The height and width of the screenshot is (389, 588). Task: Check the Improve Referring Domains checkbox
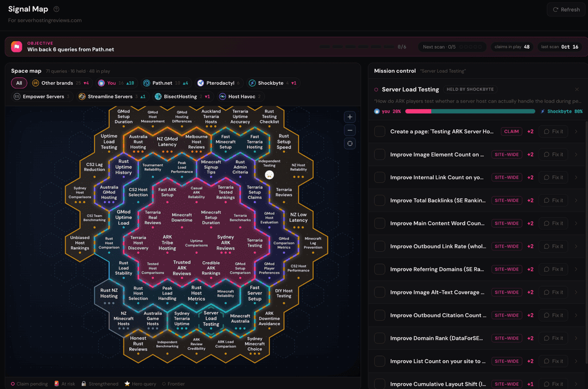(x=380, y=269)
